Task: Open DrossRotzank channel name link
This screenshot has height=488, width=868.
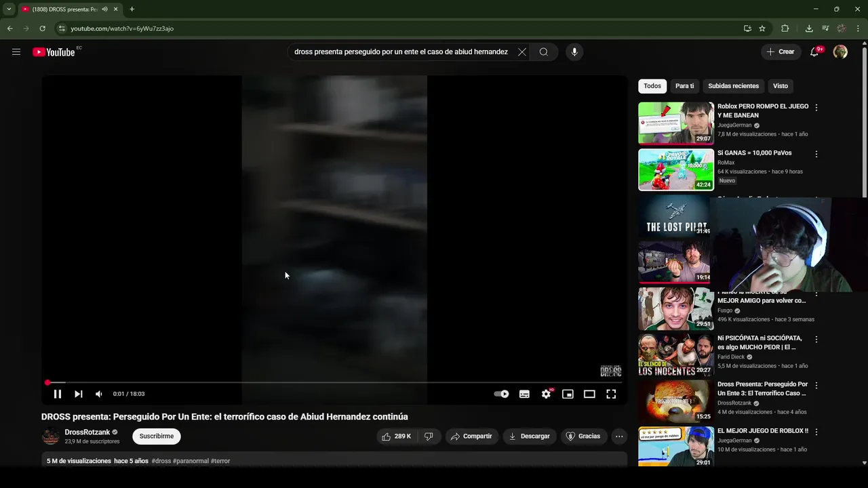Action: [87, 432]
